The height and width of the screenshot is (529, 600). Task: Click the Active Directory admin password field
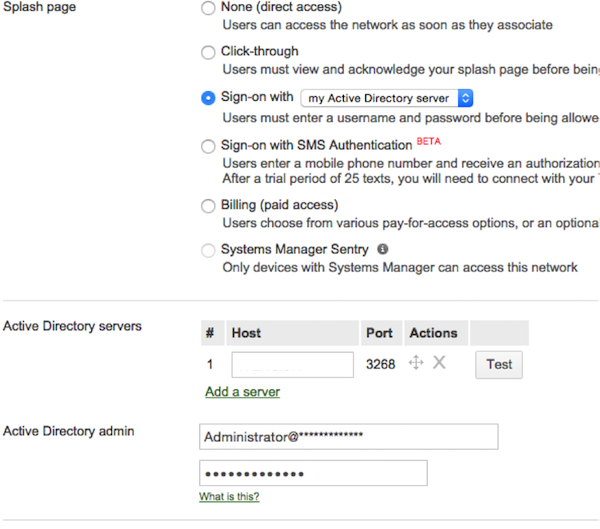(313, 473)
